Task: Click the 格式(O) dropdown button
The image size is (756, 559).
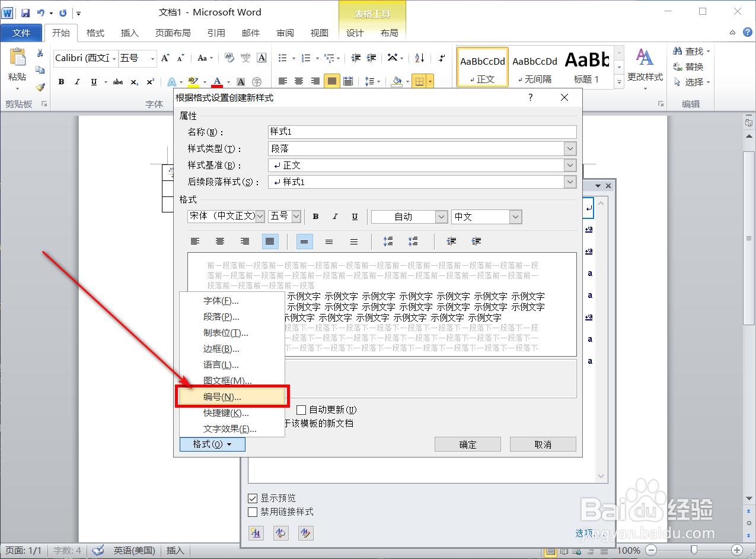Action: coord(212,444)
